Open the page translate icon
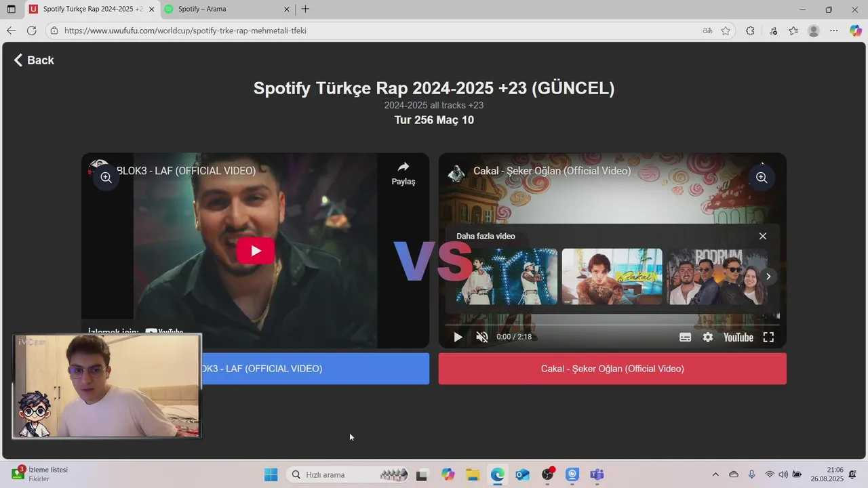 [x=707, y=30]
